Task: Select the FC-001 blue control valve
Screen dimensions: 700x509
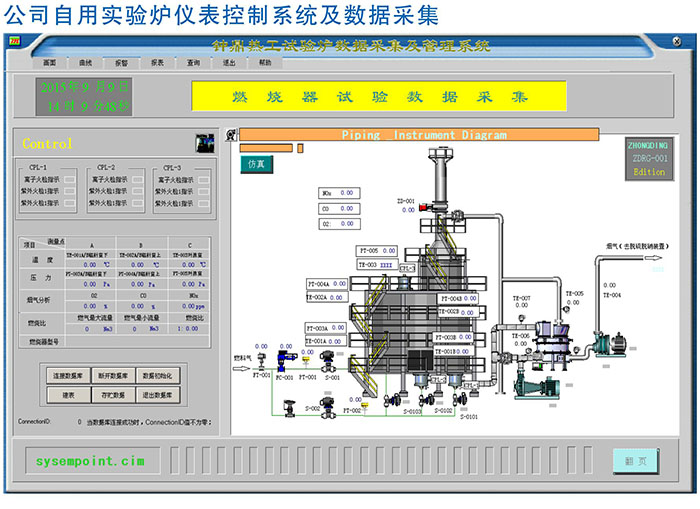Action: point(284,360)
